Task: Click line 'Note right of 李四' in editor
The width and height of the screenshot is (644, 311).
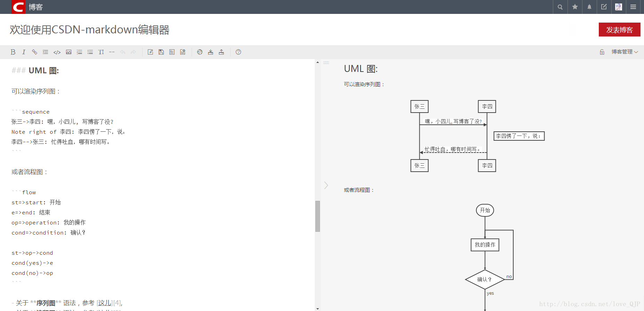Action: click(x=68, y=132)
